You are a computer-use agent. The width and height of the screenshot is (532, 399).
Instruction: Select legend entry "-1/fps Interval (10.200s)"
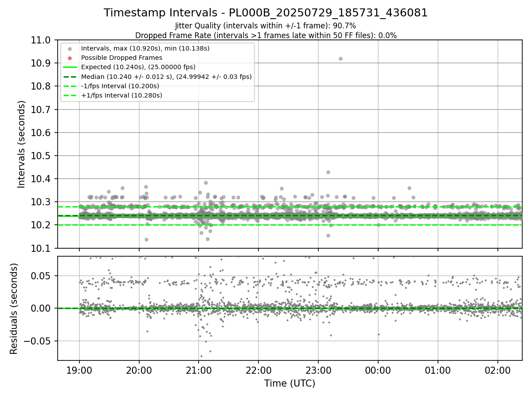pyautogui.click(x=120, y=86)
